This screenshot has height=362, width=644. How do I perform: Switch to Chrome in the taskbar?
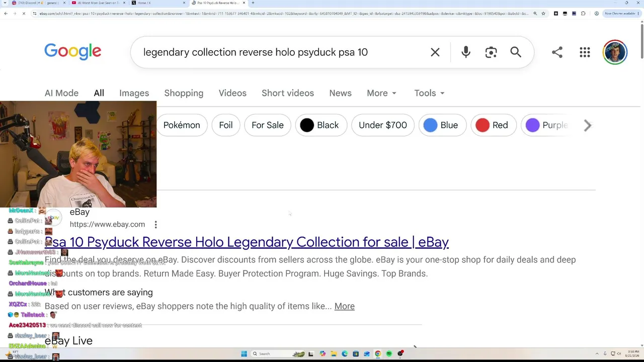[x=378, y=354]
